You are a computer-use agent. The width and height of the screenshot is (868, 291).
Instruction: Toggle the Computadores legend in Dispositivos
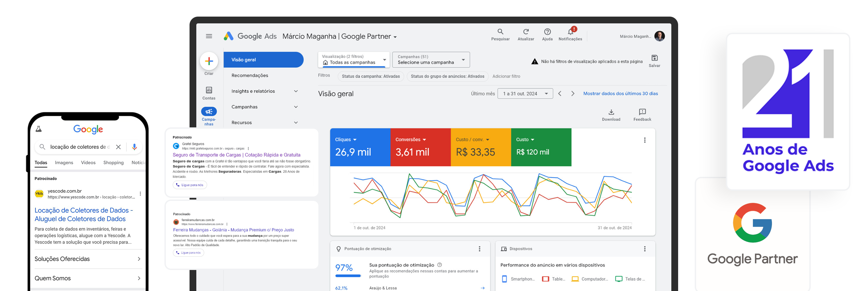coord(590,279)
